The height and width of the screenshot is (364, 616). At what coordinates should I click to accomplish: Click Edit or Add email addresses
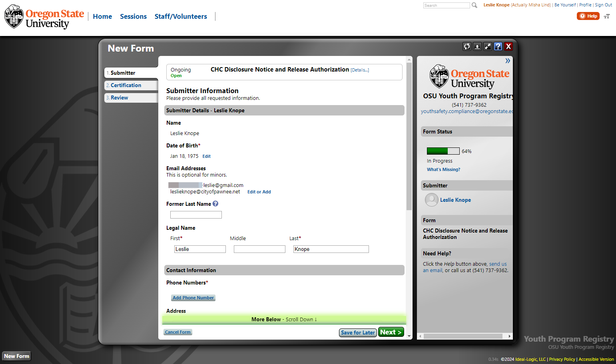259,192
